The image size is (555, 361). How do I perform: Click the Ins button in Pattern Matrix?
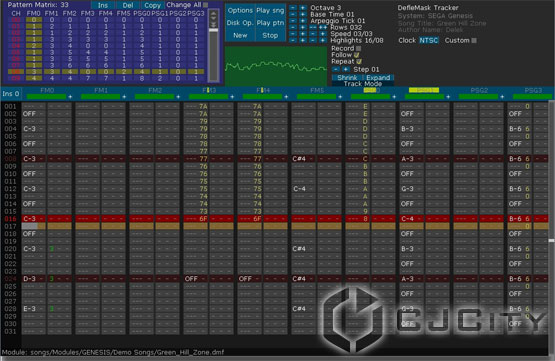click(x=103, y=5)
